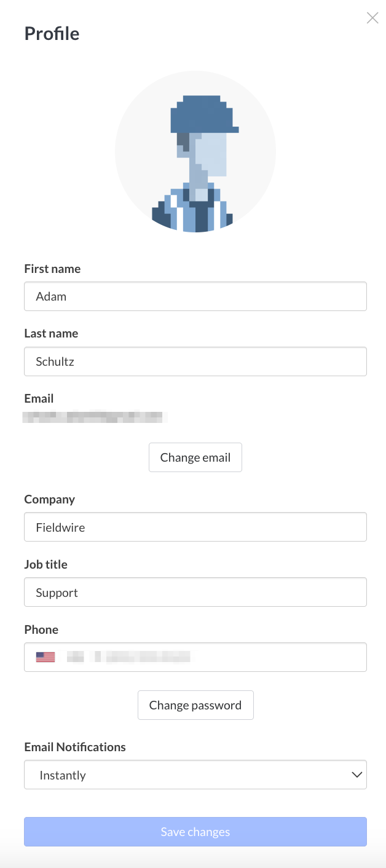Screen dimensions: 386x868
Task: Select the Last name field showing Schultz
Action: click(x=195, y=361)
